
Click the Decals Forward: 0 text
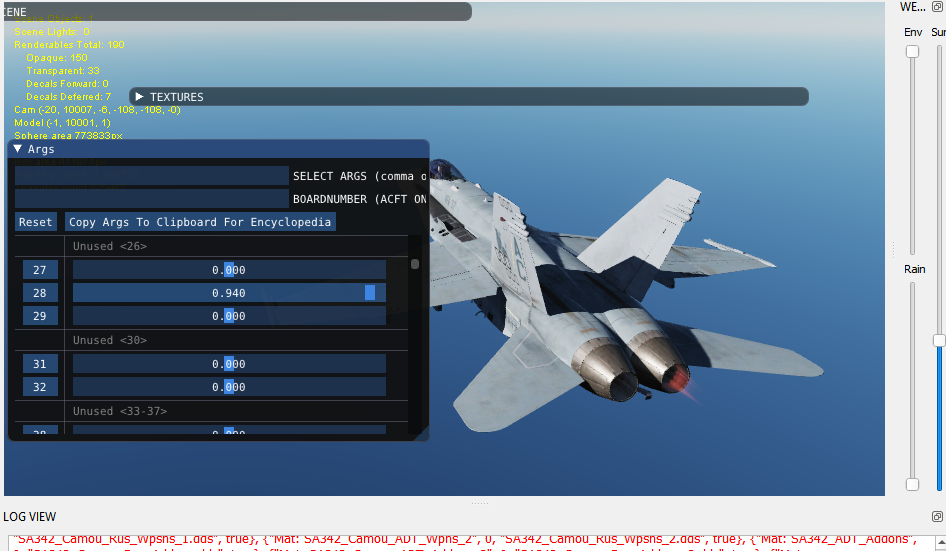[x=68, y=84]
